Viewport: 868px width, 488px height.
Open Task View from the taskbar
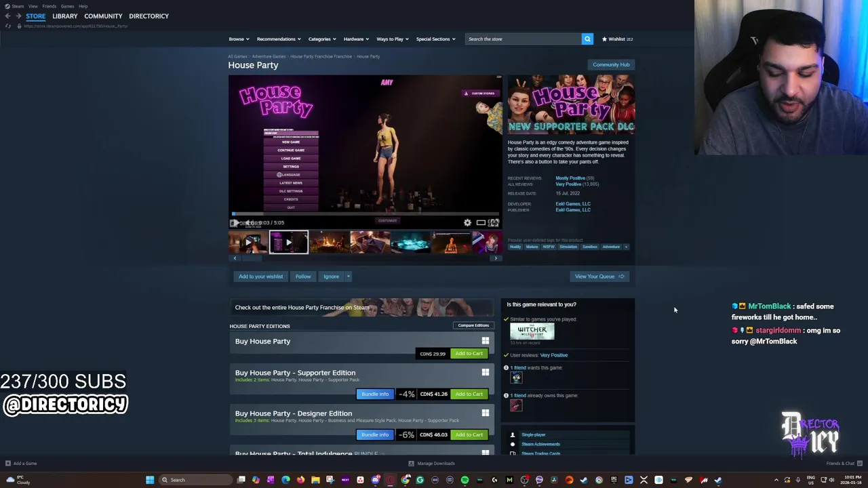[241, 480]
